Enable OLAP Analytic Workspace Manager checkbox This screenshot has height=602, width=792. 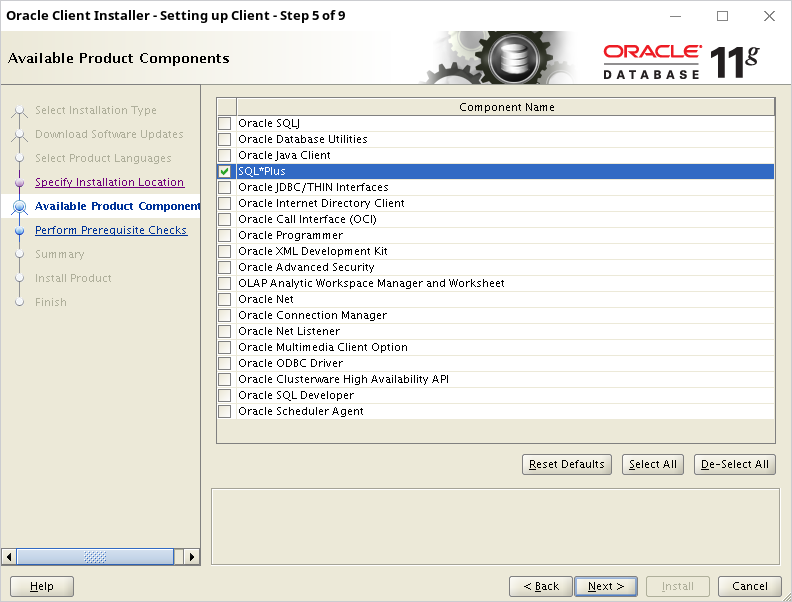[224, 283]
